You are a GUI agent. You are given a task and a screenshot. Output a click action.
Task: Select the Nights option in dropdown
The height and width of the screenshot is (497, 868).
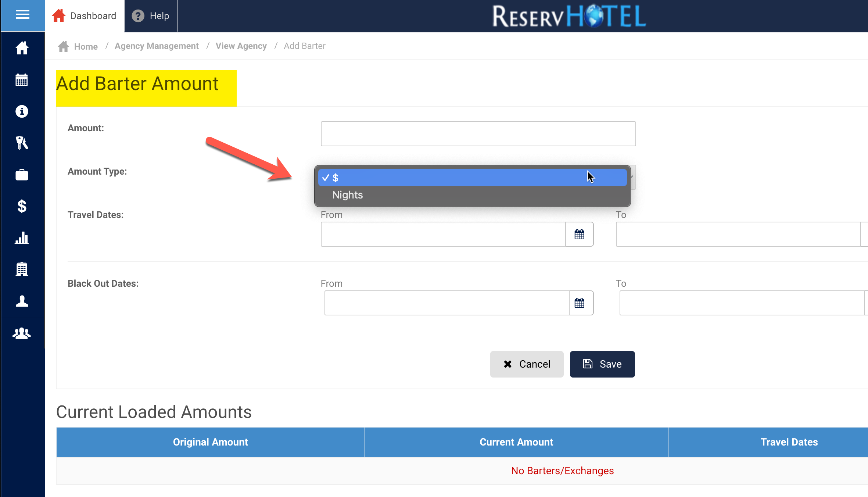click(x=347, y=195)
